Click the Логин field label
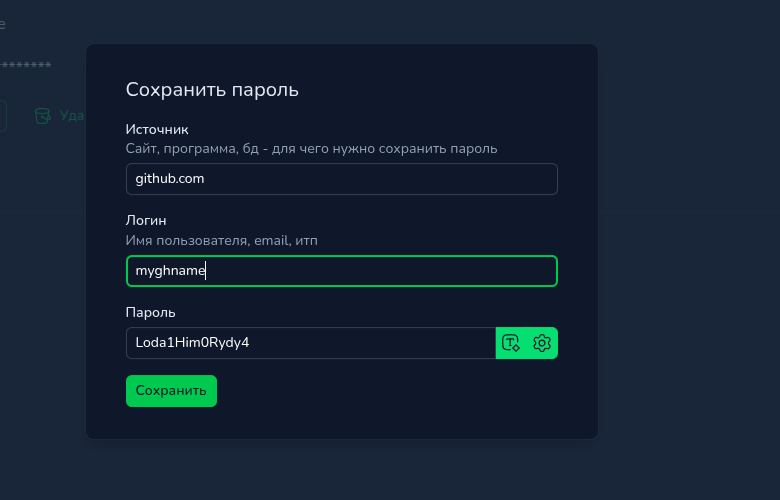This screenshot has width=780, height=500. (146, 220)
